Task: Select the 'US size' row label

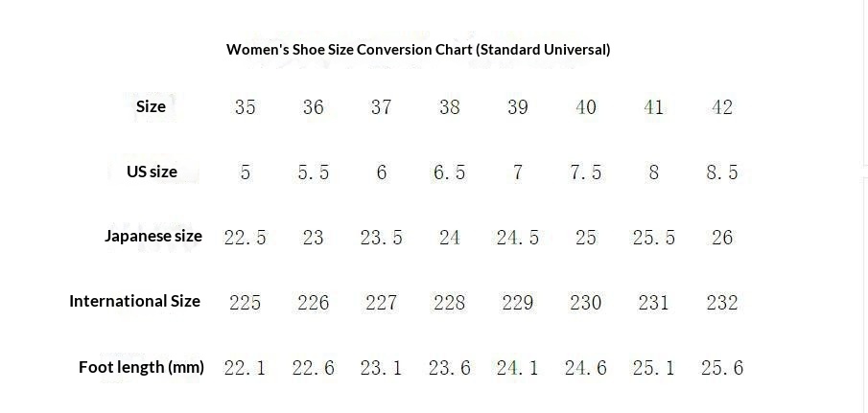Action: click(x=152, y=172)
